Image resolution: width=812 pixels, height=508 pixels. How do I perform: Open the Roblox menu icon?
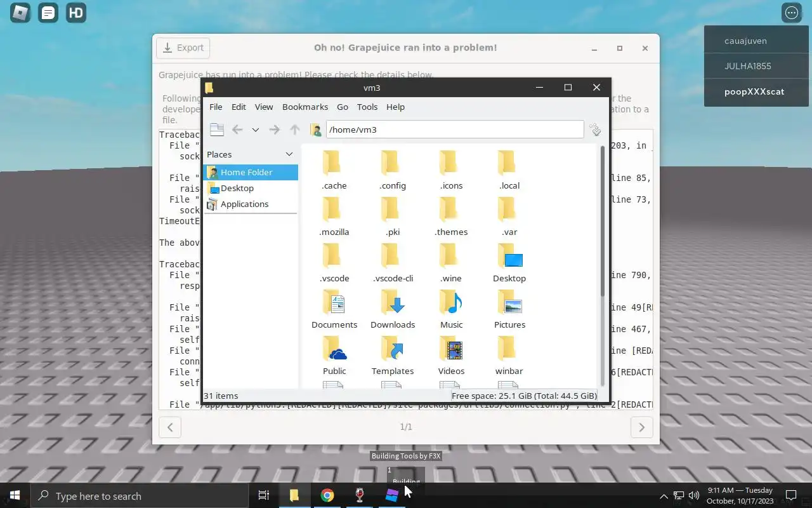[20, 13]
